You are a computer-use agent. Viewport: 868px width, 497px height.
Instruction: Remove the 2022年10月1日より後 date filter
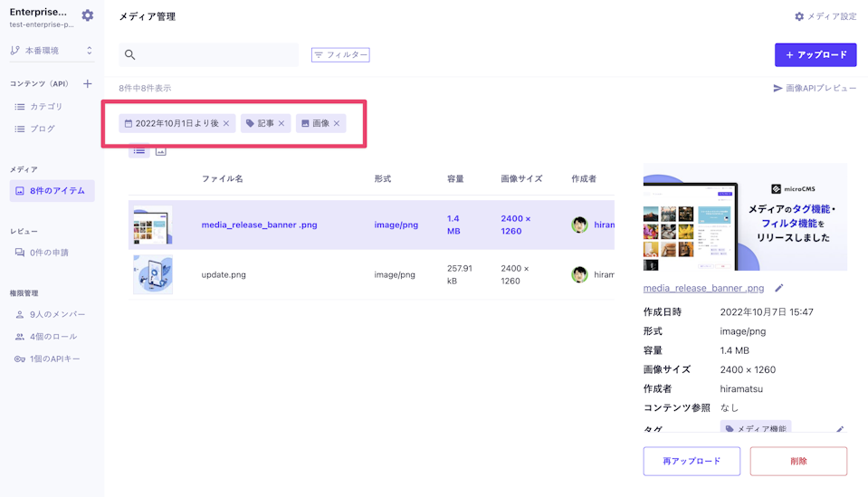pyautogui.click(x=226, y=124)
